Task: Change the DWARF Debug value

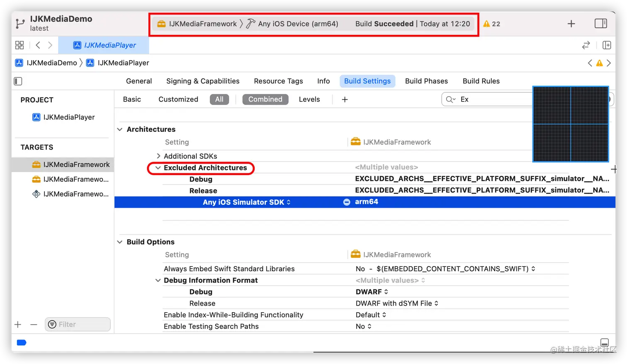Action: [372, 292]
